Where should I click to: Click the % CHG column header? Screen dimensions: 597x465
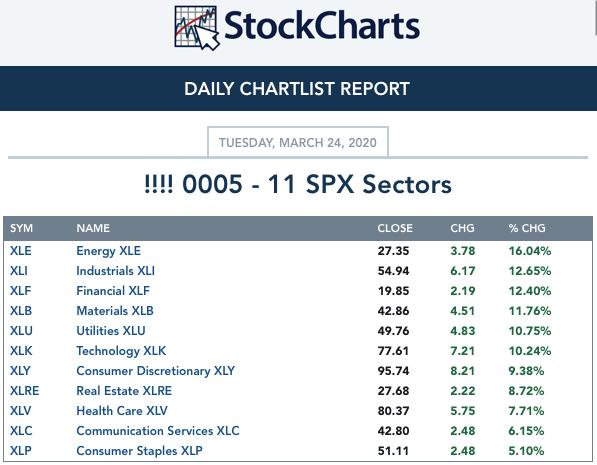(527, 228)
